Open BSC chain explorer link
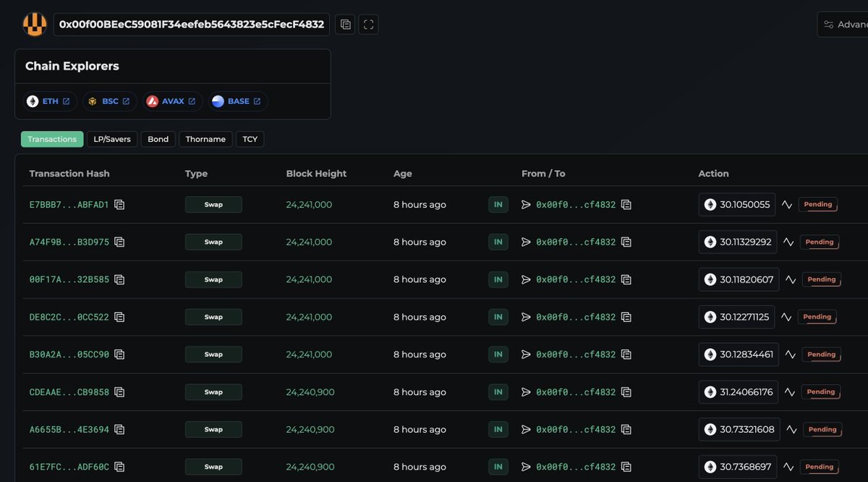Image resolution: width=868 pixels, height=482 pixels. [x=109, y=101]
